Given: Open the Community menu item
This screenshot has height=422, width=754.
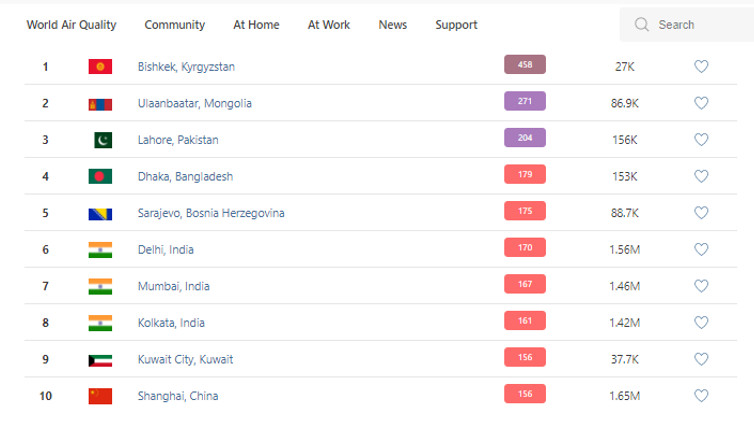Looking at the screenshot, I should point(175,25).
